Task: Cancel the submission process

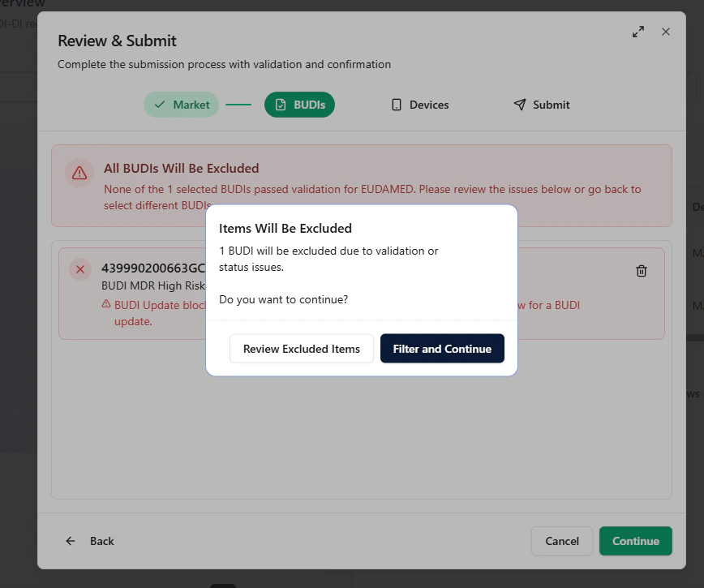Action: click(561, 540)
